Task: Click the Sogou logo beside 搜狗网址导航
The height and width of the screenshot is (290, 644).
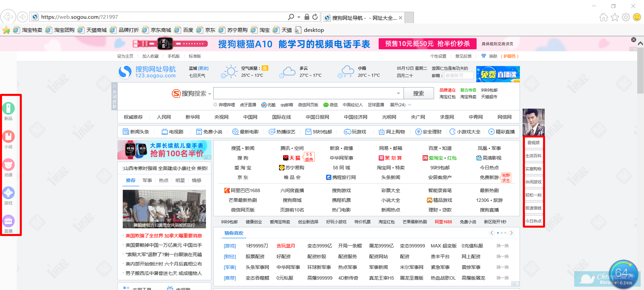Action: coord(125,72)
